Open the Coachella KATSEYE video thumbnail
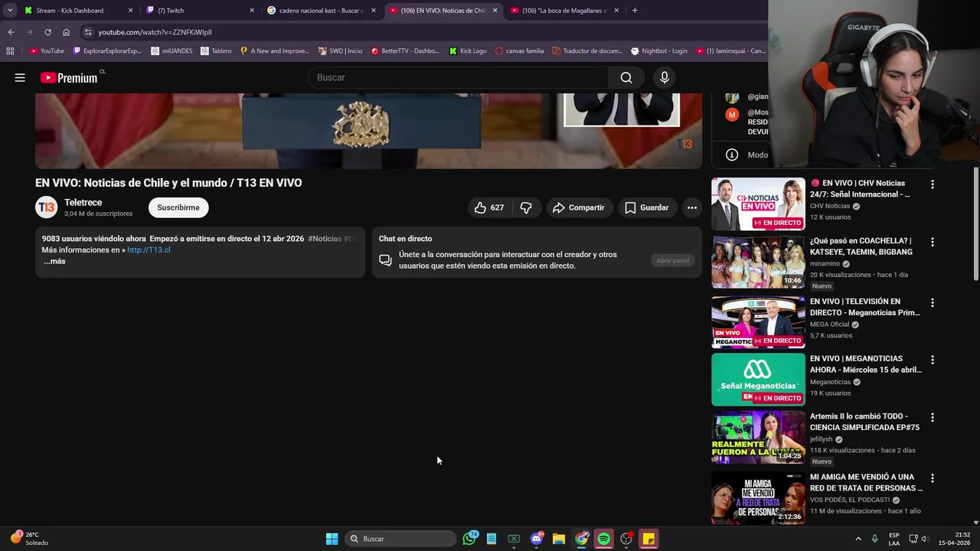The image size is (980, 551). (x=758, y=262)
